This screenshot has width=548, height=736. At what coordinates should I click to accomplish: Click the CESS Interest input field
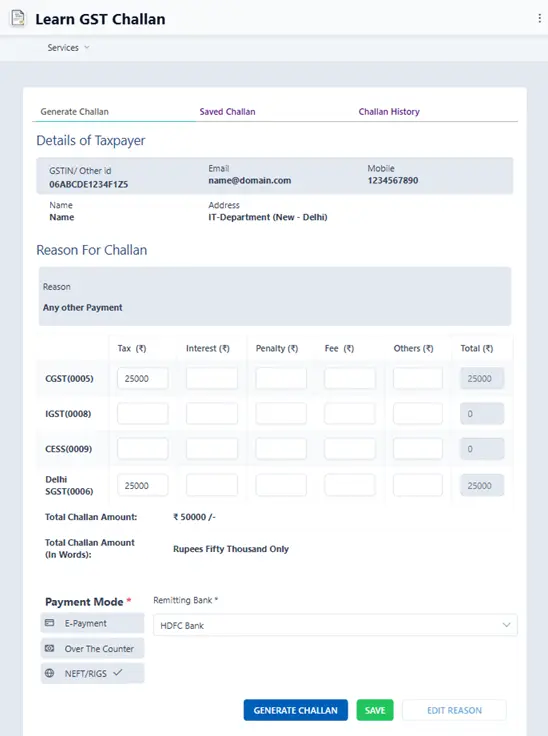[212, 449]
